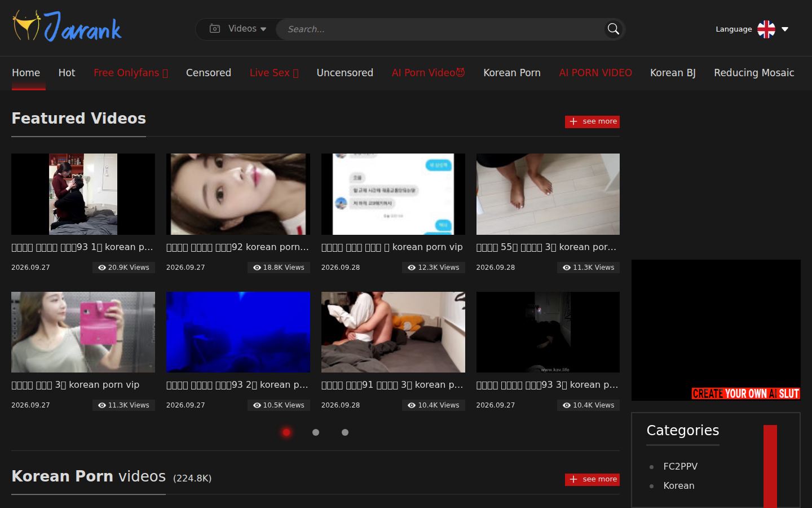Open the Korean BJ menu item
812x508 pixels.
[673, 73]
